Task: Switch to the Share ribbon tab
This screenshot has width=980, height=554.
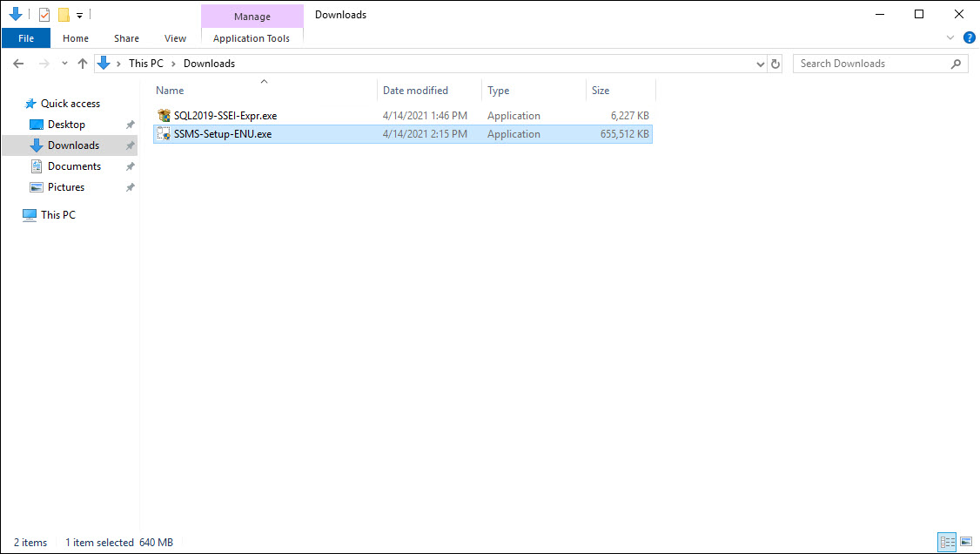Action: (x=126, y=38)
